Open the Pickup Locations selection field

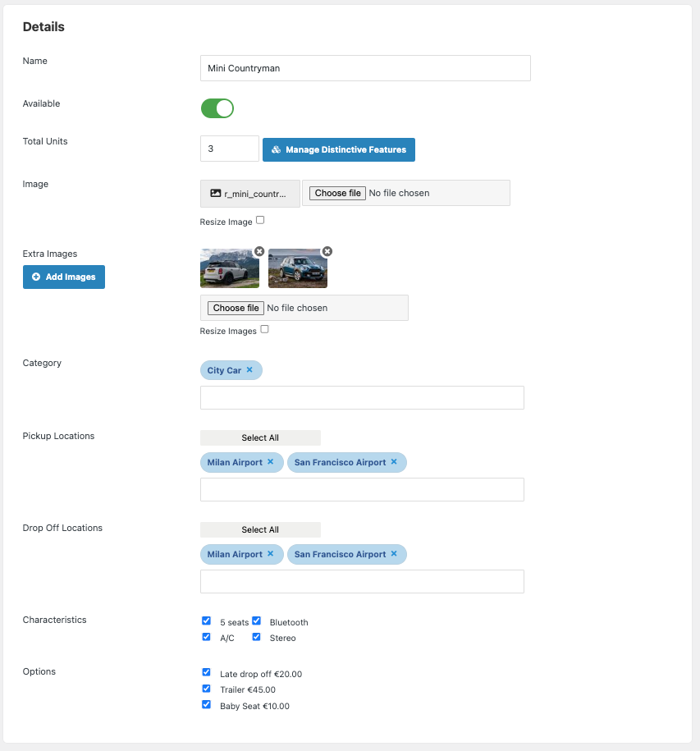tap(362, 489)
